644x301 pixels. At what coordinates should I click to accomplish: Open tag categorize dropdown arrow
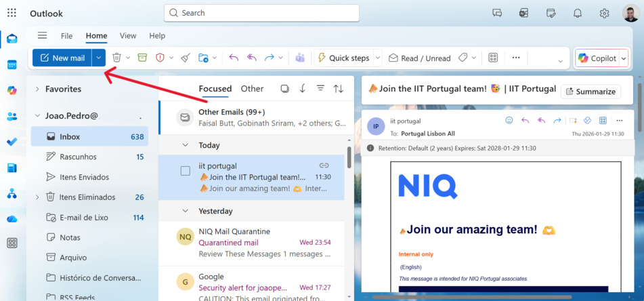(473, 58)
